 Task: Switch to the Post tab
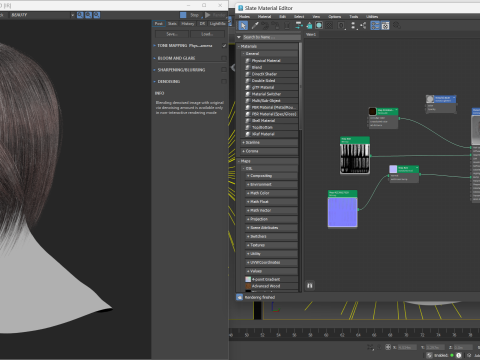tap(159, 24)
